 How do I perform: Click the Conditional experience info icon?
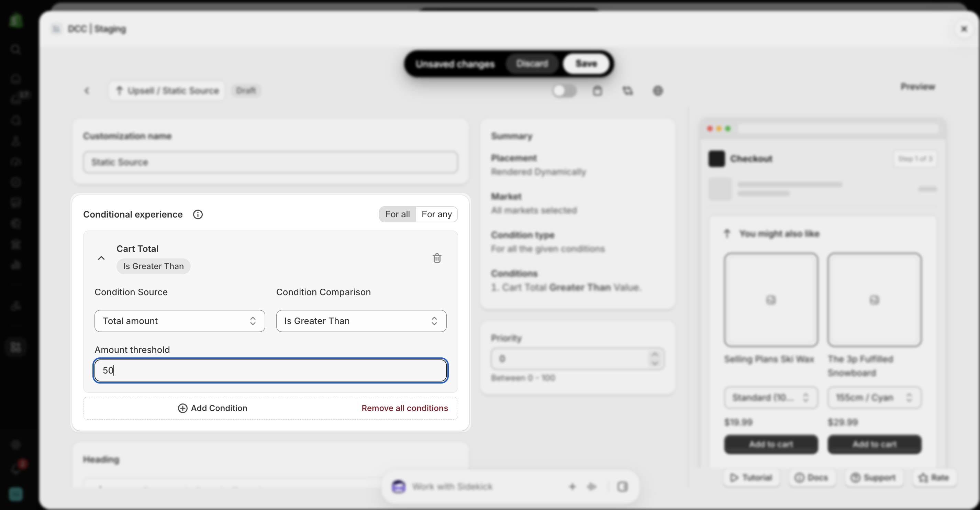198,214
